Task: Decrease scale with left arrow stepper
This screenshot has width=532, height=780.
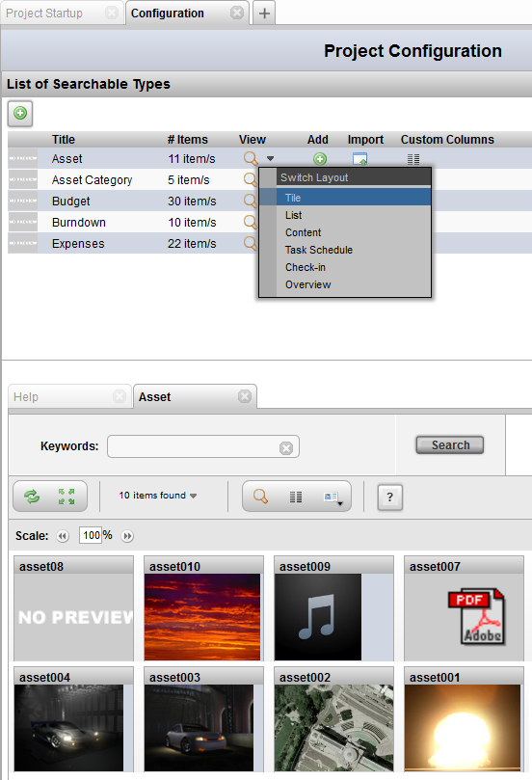Action: [63, 536]
